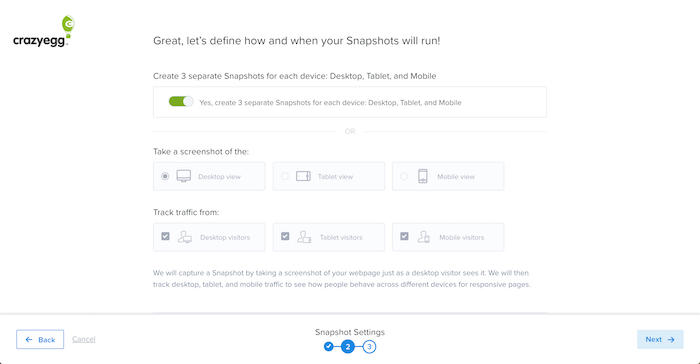Click the mobile phone icon
700x364 pixels.
tap(422, 176)
